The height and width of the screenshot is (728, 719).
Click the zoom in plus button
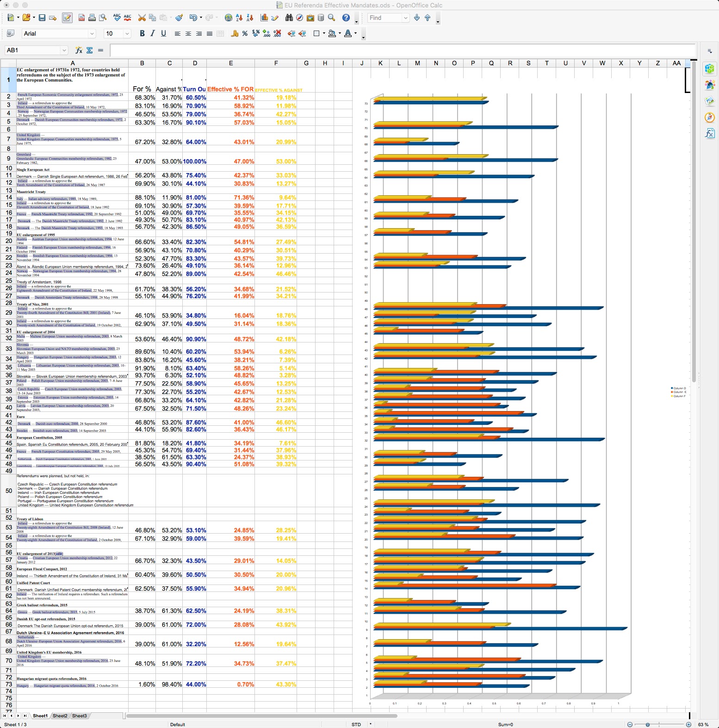tap(688, 724)
